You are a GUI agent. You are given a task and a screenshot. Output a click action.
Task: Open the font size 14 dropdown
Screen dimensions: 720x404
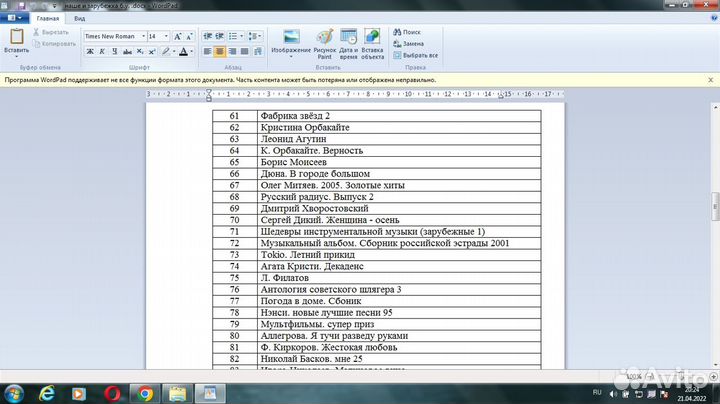(168, 36)
